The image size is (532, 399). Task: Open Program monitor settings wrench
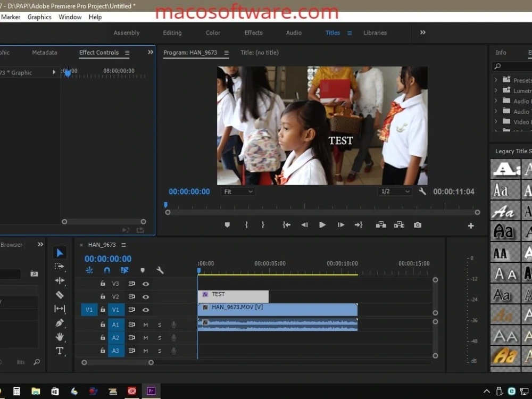pyautogui.click(x=422, y=192)
